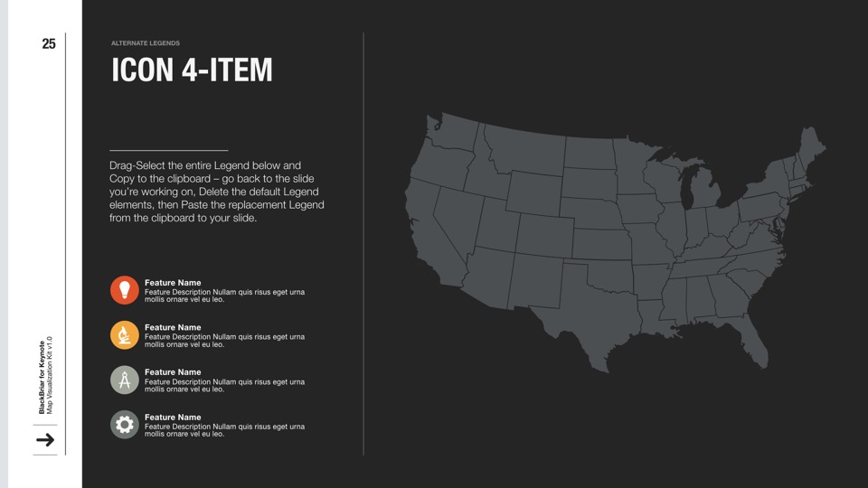The width and height of the screenshot is (868, 488).
Task: Click Michigan's lower peninsula on the map
Action: pyautogui.click(x=703, y=194)
